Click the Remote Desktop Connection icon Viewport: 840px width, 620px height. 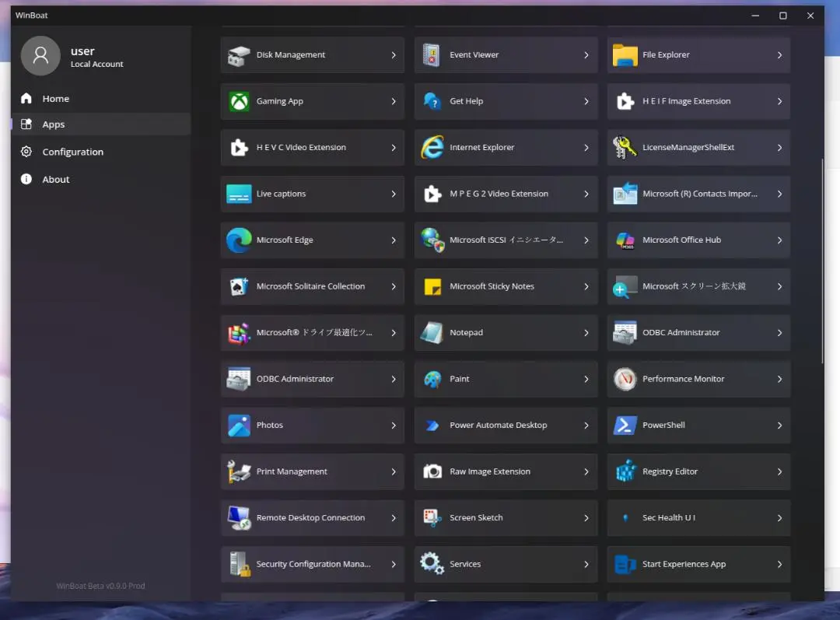[239, 518]
